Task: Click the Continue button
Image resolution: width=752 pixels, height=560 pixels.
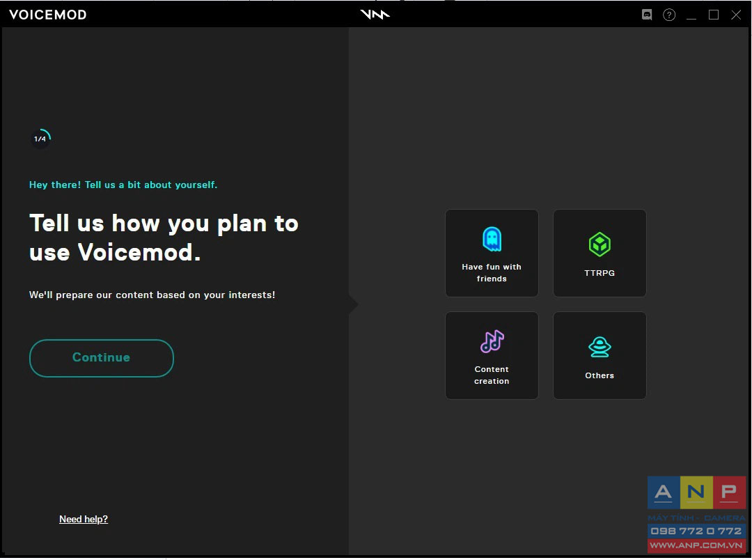Action: (x=101, y=358)
